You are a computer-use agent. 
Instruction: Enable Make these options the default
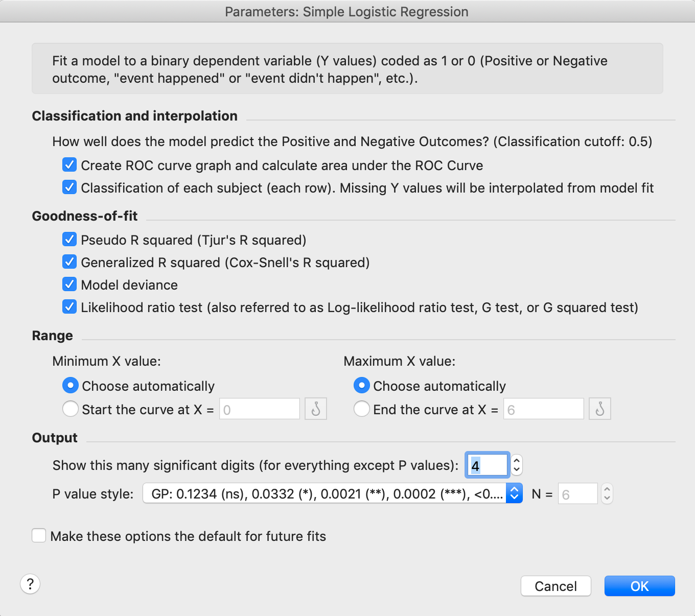(x=39, y=536)
